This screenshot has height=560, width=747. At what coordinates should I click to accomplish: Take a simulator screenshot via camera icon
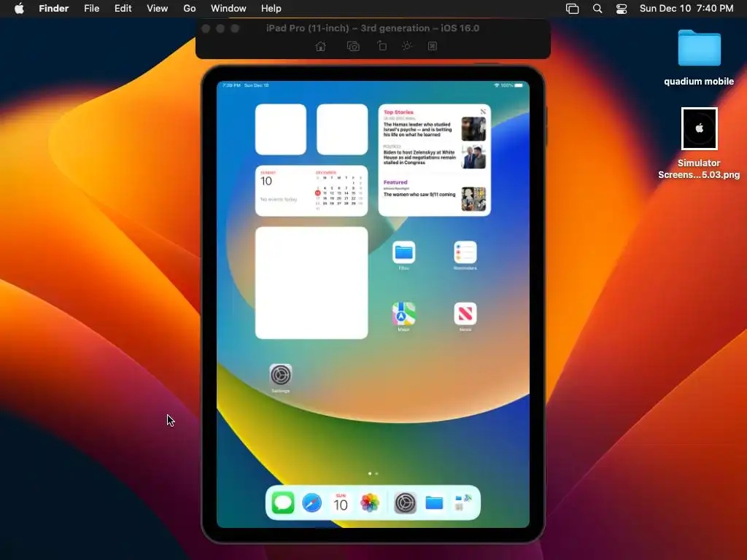[353, 46]
